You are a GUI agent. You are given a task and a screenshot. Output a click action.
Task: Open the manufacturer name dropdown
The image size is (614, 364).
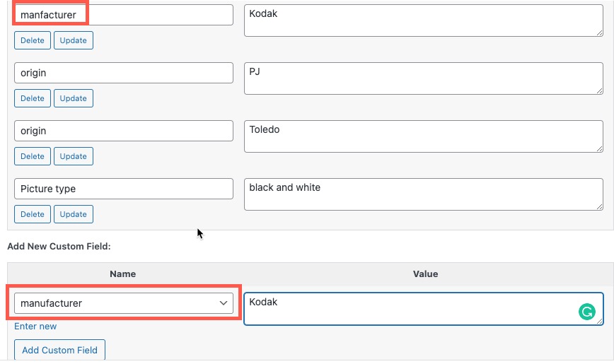[124, 303]
